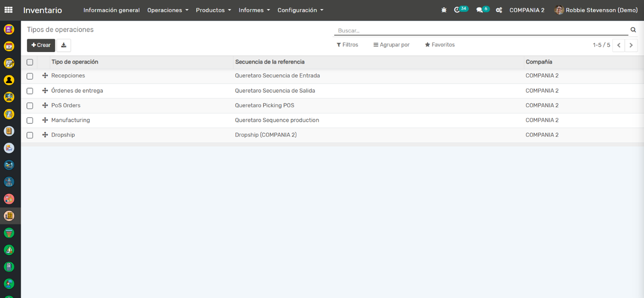Click the download export icon button
Screen dimensions: 644x298
click(x=64, y=45)
